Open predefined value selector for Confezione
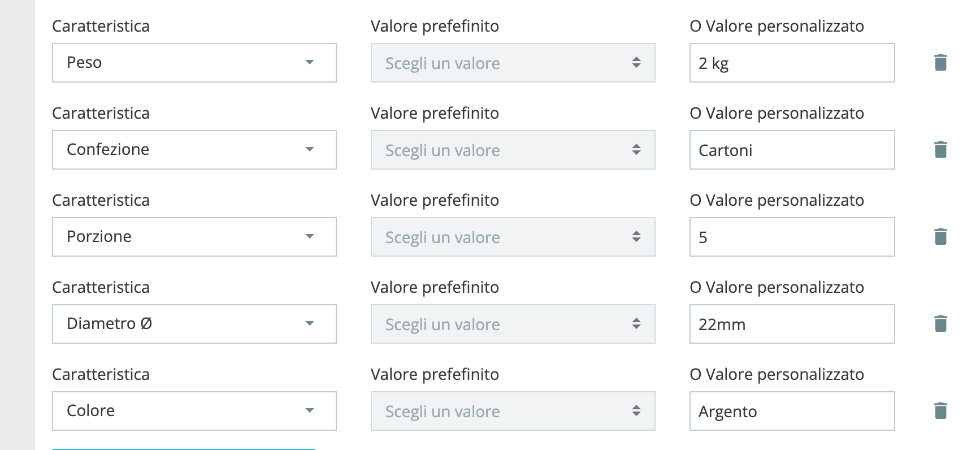 click(x=513, y=150)
